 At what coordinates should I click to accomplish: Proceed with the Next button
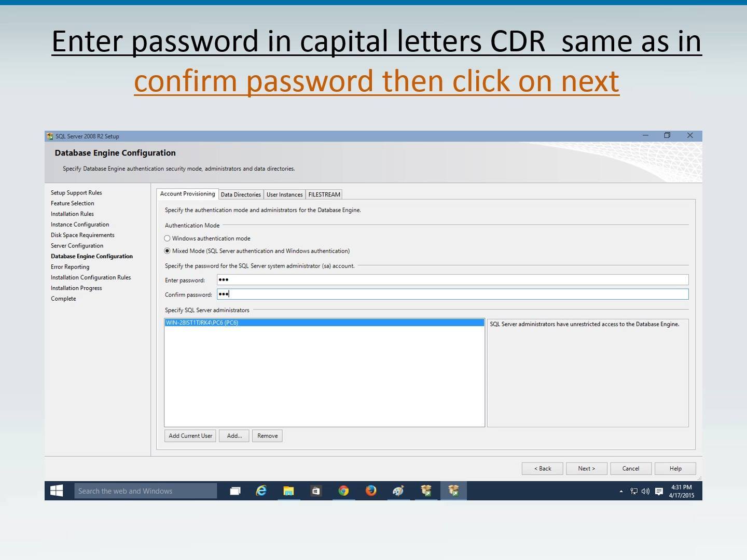pos(587,468)
